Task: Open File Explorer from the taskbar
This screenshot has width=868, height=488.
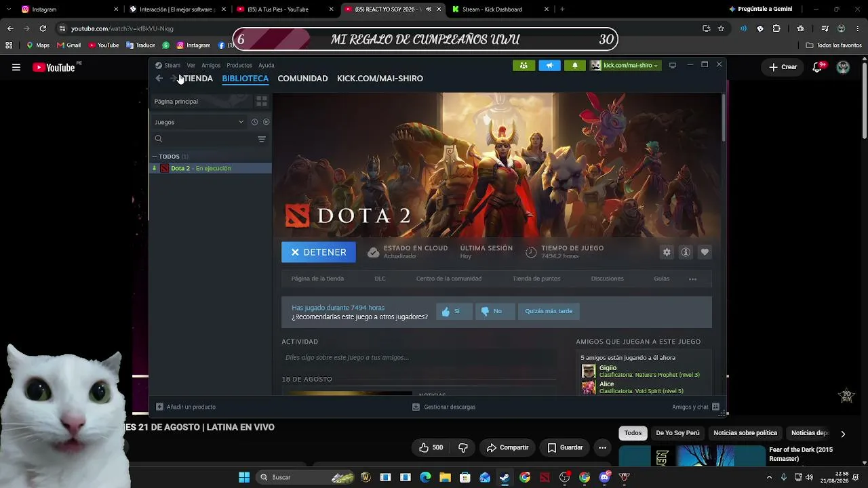Action: (x=445, y=477)
